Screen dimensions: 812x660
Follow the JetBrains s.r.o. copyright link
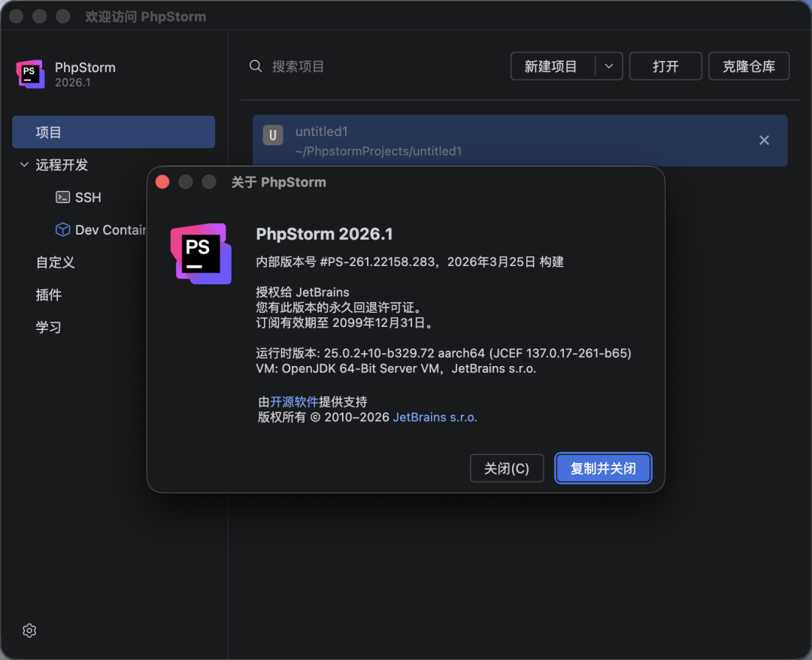[435, 417]
